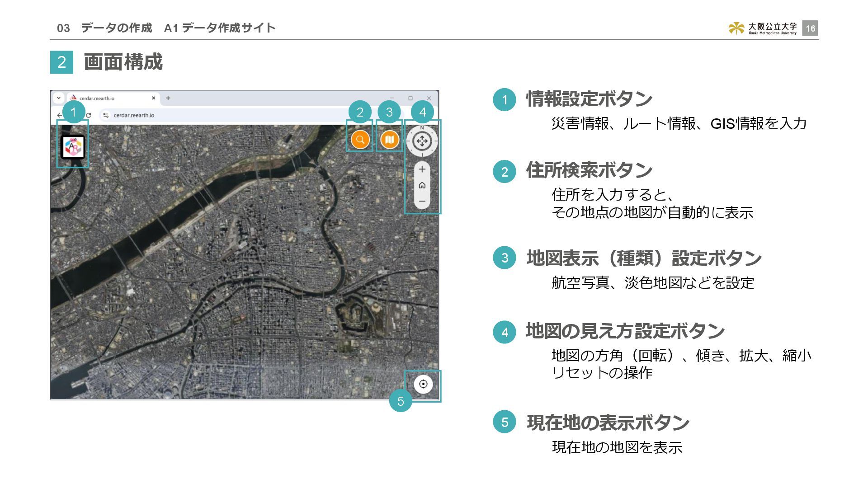The height and width of the screenshot is (488, 868).
Task: Open the orange map type settings button
Action: click(389, 140)
